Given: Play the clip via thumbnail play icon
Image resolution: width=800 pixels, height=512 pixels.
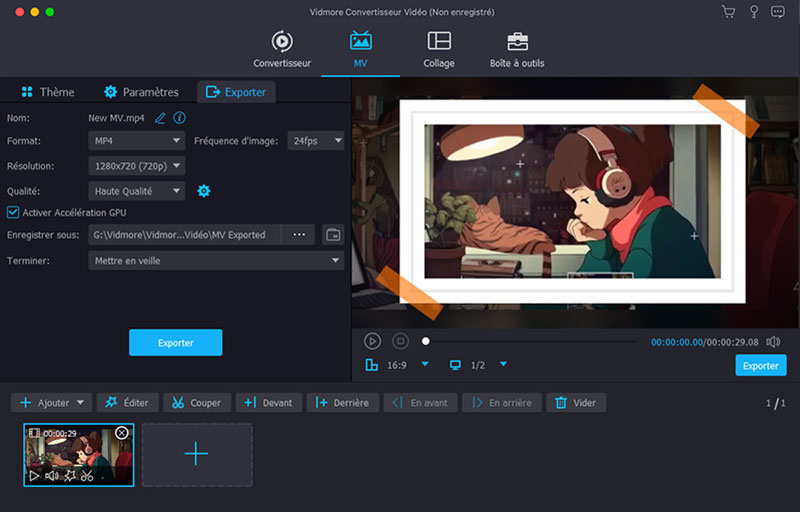Looking at the screenshot, I should pos(34,476).
